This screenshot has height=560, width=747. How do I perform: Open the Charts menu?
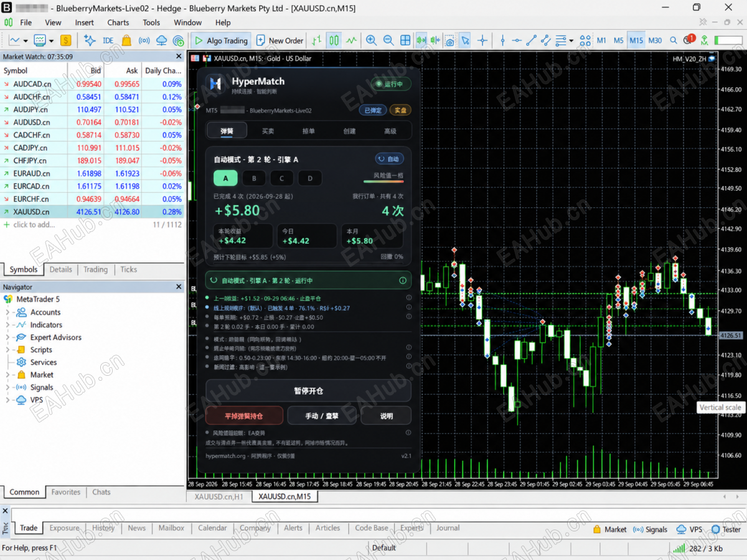pos(118,22)
